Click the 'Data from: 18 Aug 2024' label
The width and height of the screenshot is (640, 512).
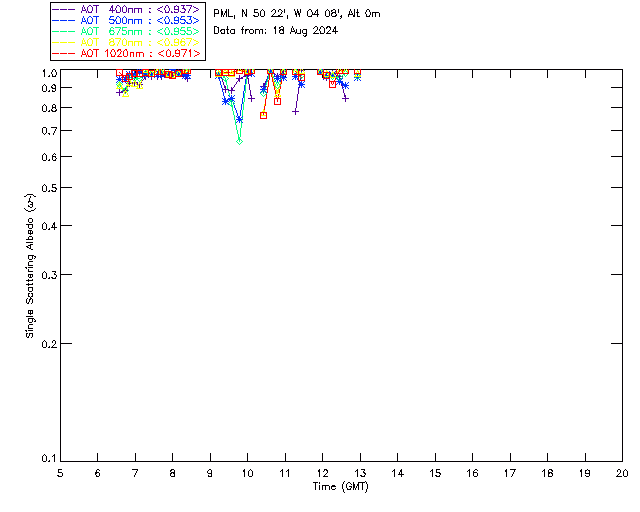coord(276,31)
